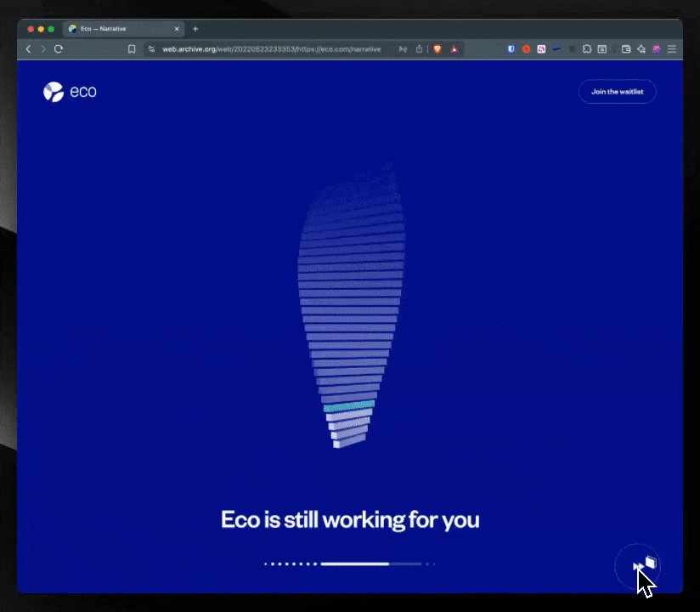The image size is (700, 612).
Task: Open the Brave Wallet icon
Action: tap(626, 49)
